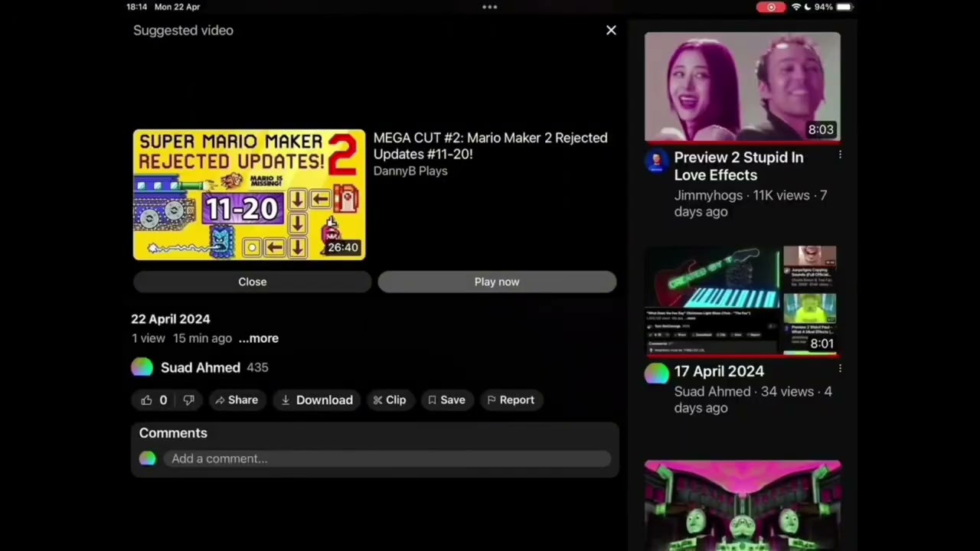Click the Clip button
Screen dimensions: 980x551
click(x=390, y=400)
